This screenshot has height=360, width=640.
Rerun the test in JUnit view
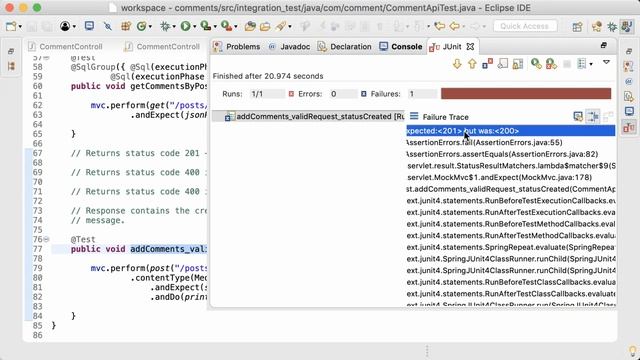[x=536, y=64]
